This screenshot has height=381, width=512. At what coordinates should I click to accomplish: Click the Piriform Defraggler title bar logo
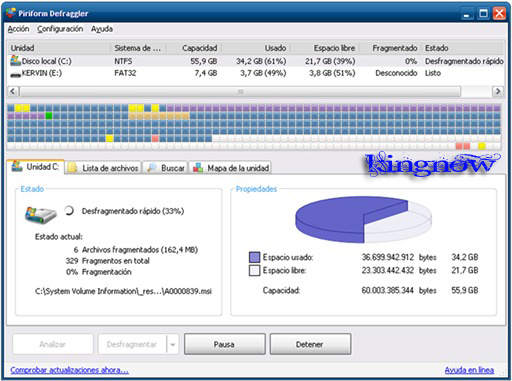coord(11,13)
